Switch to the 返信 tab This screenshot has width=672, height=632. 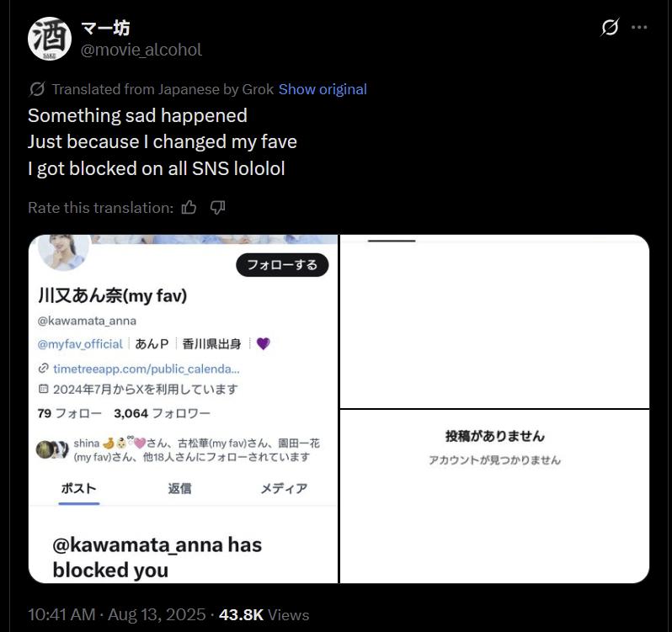tap(179, 488)
